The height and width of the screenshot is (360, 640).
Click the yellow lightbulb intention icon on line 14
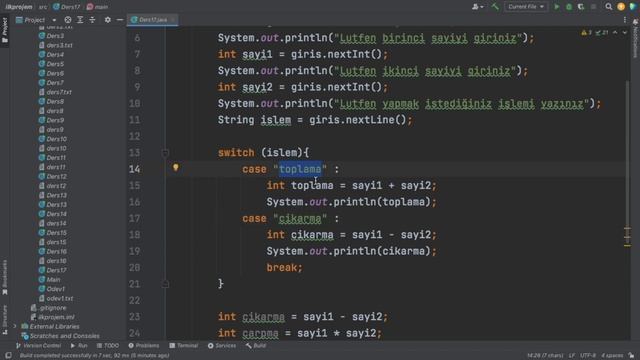[x=176, y=167]
